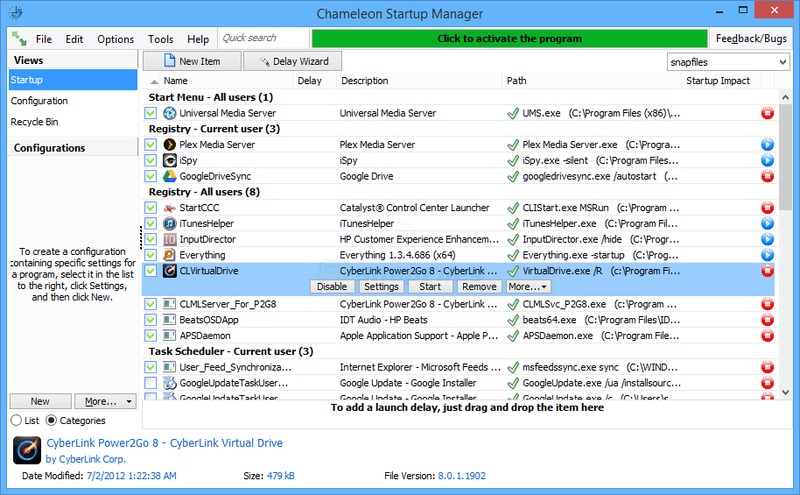Uncheck the iSpy startup checkbox
This screenshot has height=495, width=800.
coord(150,160)
